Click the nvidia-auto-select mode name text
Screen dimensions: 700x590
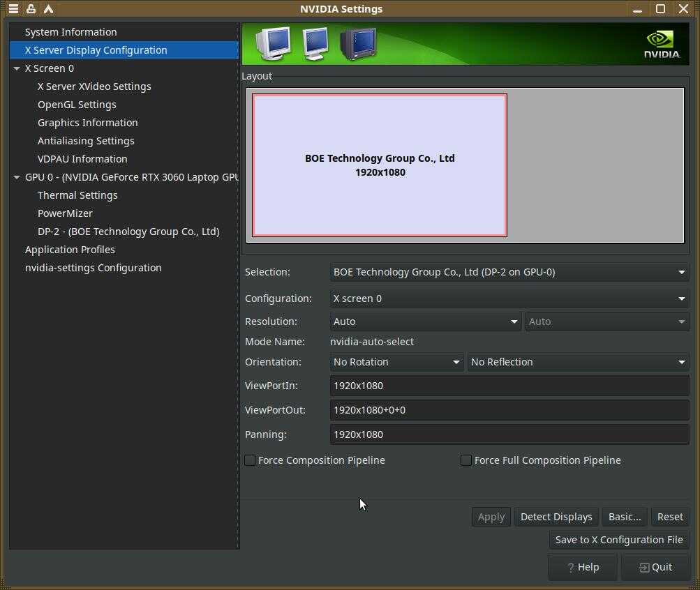point(372,342)
